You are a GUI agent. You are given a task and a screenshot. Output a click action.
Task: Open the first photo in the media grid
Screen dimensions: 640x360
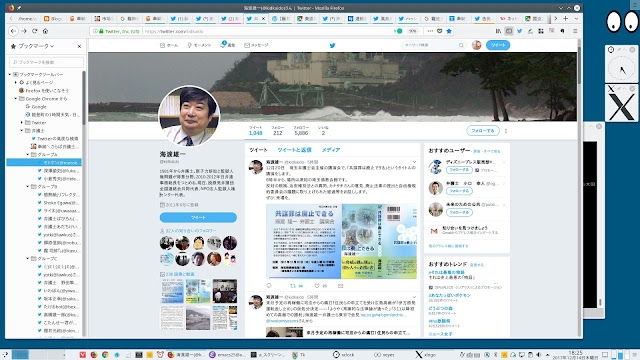(172, 291)
